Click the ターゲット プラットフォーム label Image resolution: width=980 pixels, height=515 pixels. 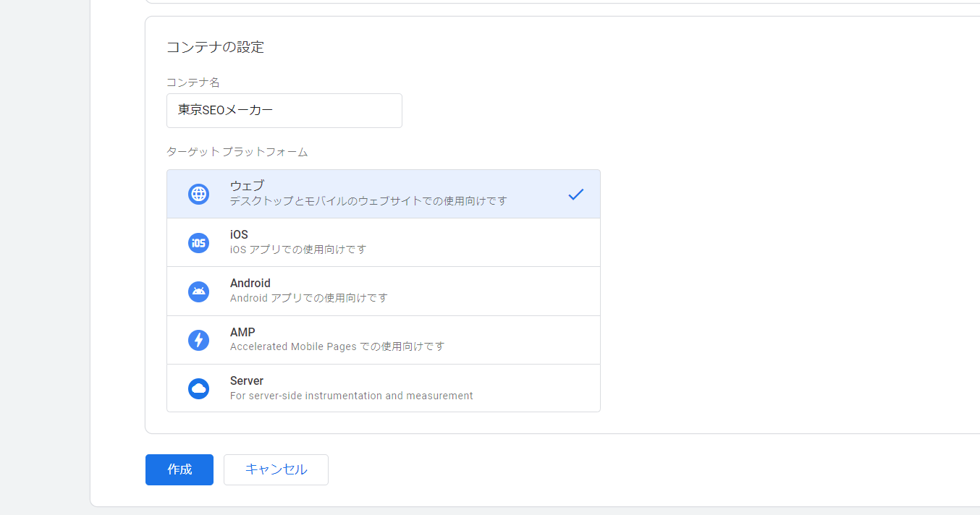(x=237, y=152)
